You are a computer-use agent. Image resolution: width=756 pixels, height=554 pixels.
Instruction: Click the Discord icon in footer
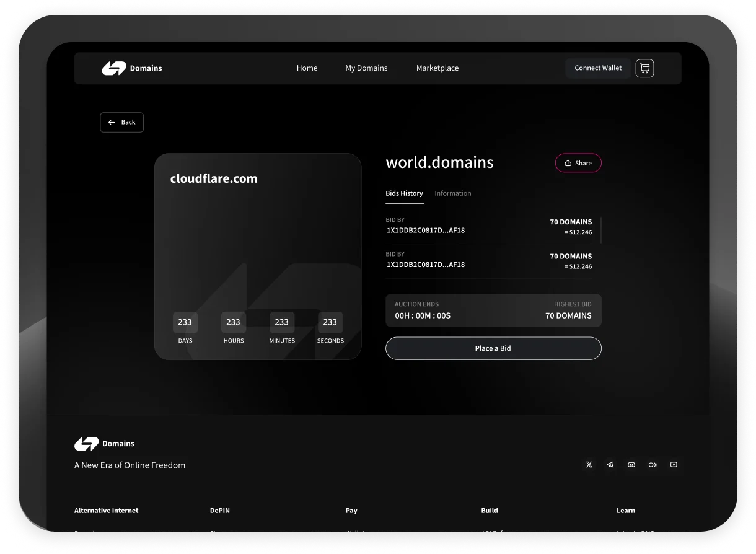[x=631, y=465]
